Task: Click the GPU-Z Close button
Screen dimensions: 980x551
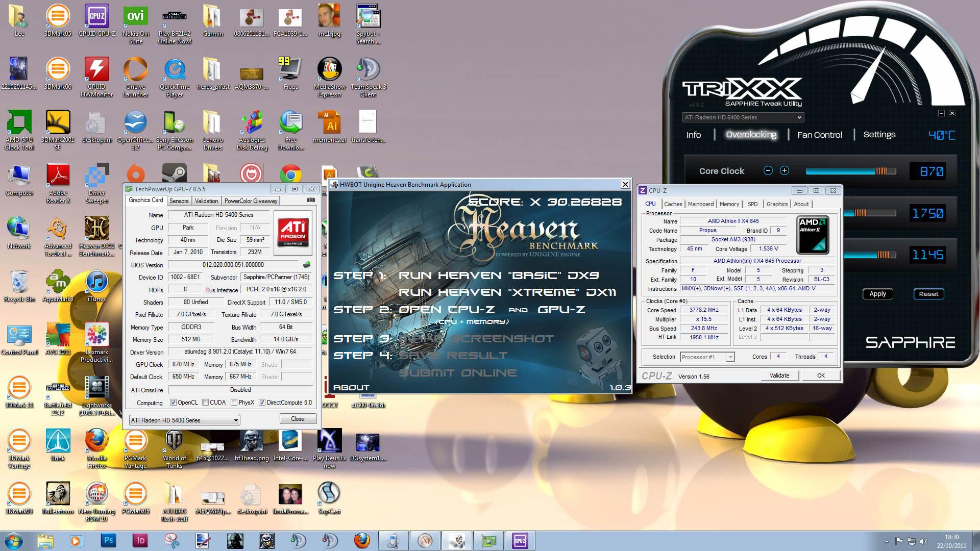Action: (298, 419)
